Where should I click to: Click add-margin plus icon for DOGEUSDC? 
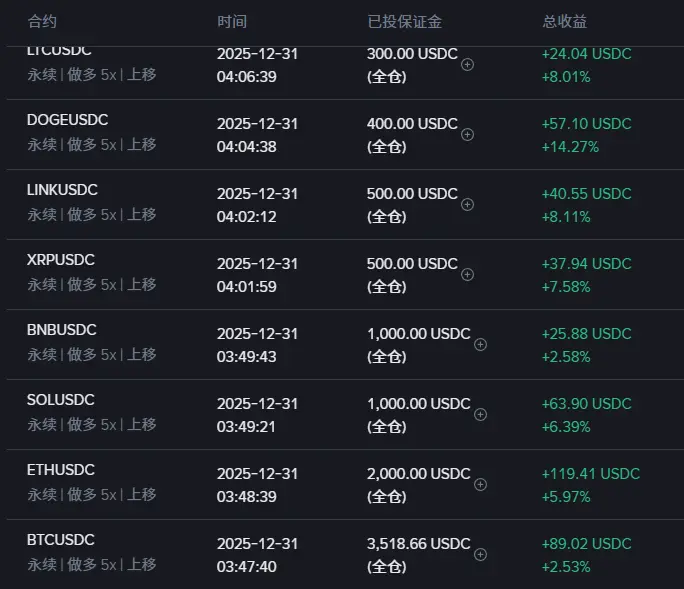[x=467, y=134]
